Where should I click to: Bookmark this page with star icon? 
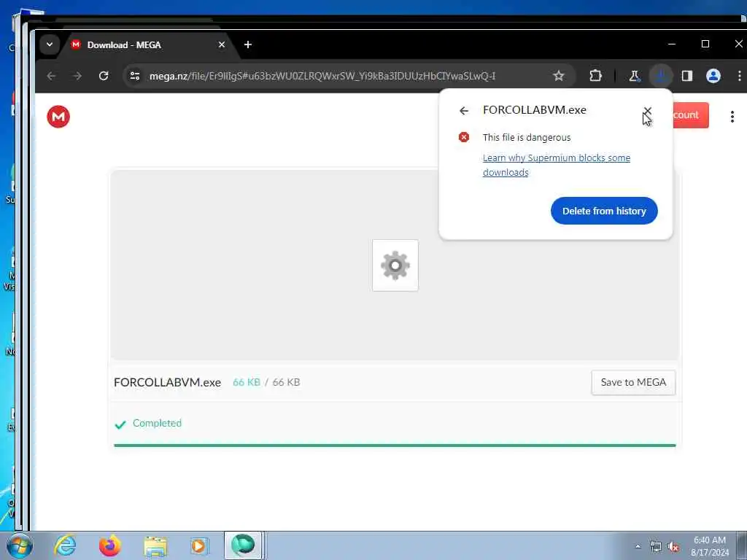[558, 76]
